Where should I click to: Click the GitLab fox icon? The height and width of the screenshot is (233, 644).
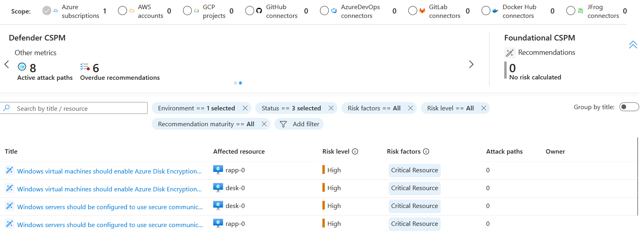point(422,11)
